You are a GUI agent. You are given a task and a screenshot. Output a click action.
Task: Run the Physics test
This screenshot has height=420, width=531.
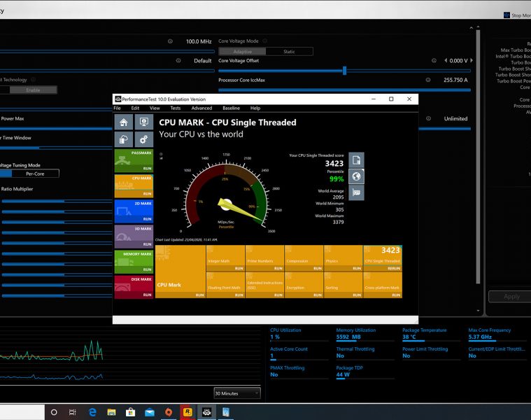click(x=343, y=258)
